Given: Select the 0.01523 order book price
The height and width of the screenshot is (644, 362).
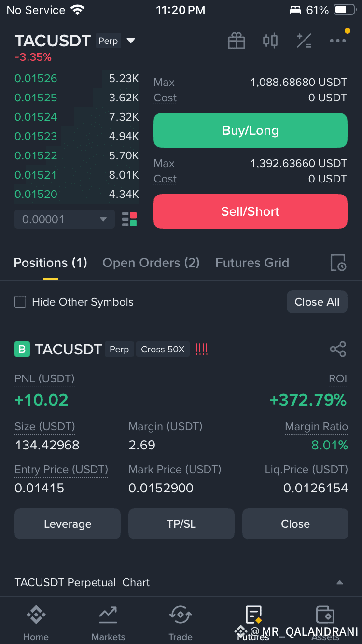Looking at the screenshot, I should click(x=36, y=136).
